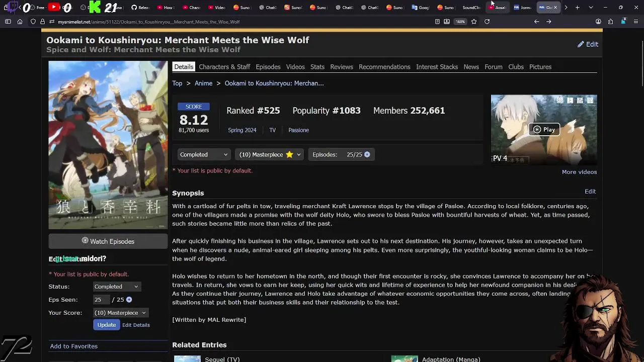
Task: Click the pencil Edit icon beside anime title
Action: tap(581, 44)
